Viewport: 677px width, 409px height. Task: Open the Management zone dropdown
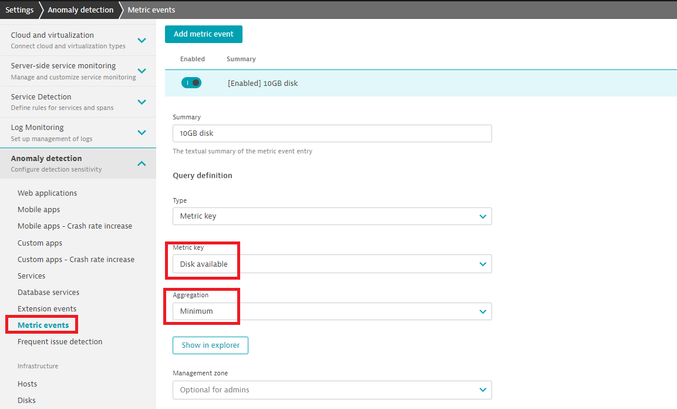[332, 389]
